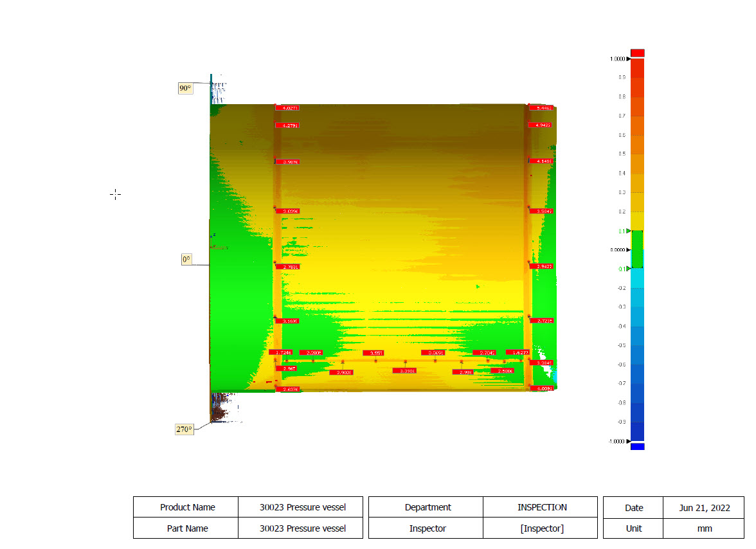Select the 4.0091 deviation label at bottom right
This screenshot has height=549, width=756.
(541, 388)
